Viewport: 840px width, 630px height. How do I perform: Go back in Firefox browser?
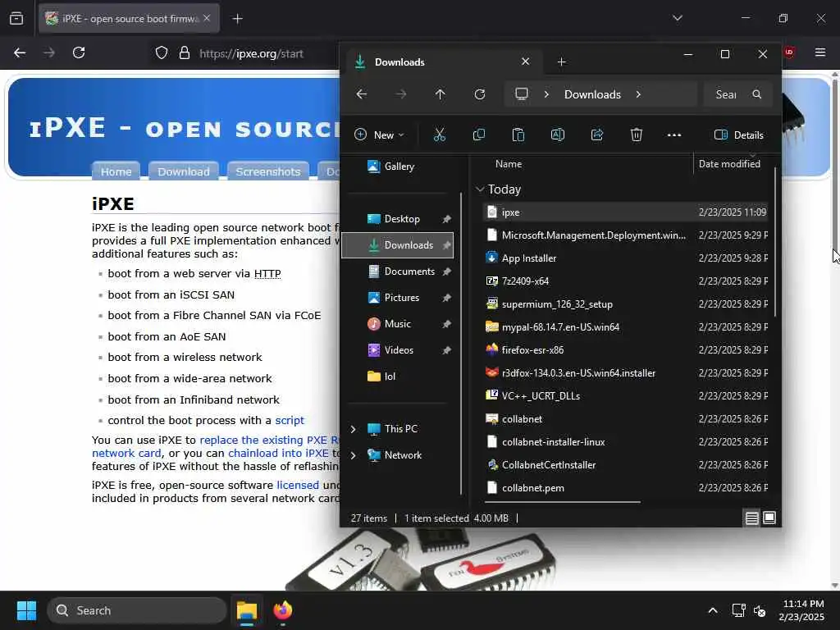tap(20, 52)
